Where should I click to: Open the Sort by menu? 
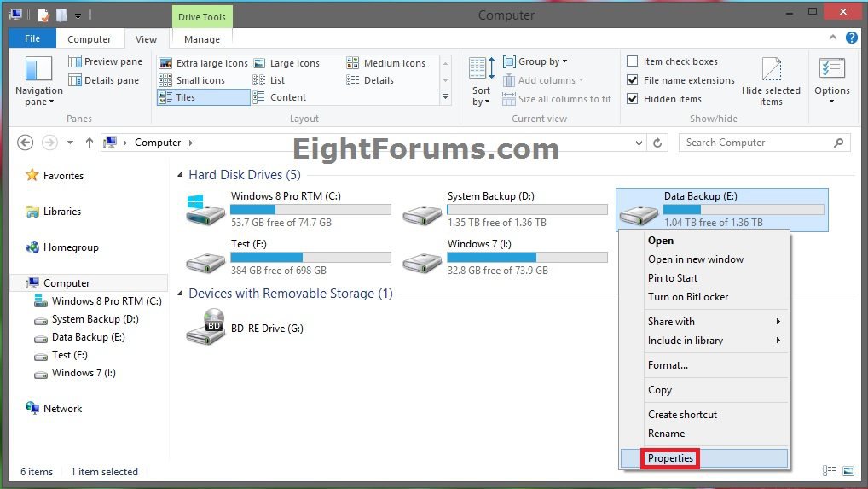pyautogui.click(x=481, y=81)
